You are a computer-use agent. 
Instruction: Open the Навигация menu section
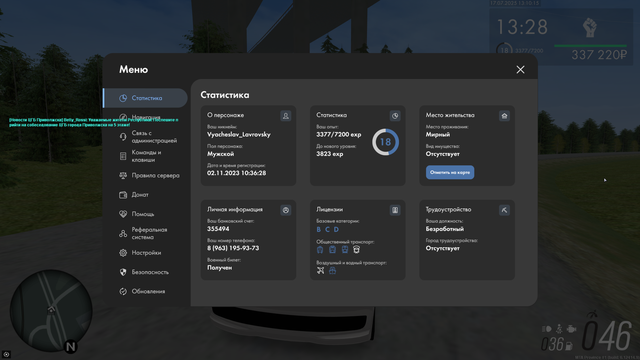(x=146, y=117)
